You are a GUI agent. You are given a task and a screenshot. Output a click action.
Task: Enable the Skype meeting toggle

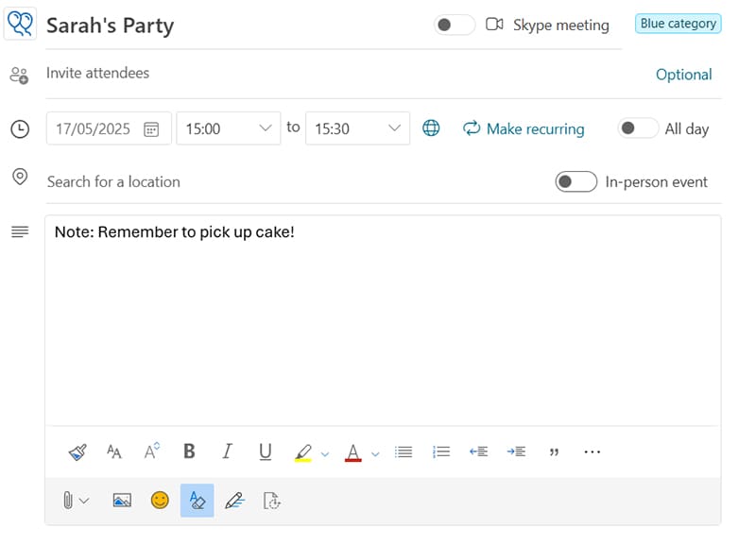coord(454,26)
